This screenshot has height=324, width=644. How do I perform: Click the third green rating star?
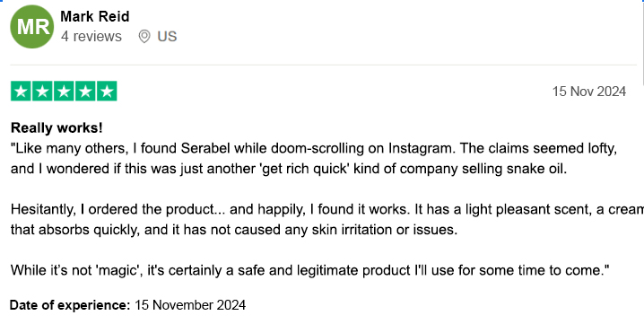pos(64,91)
